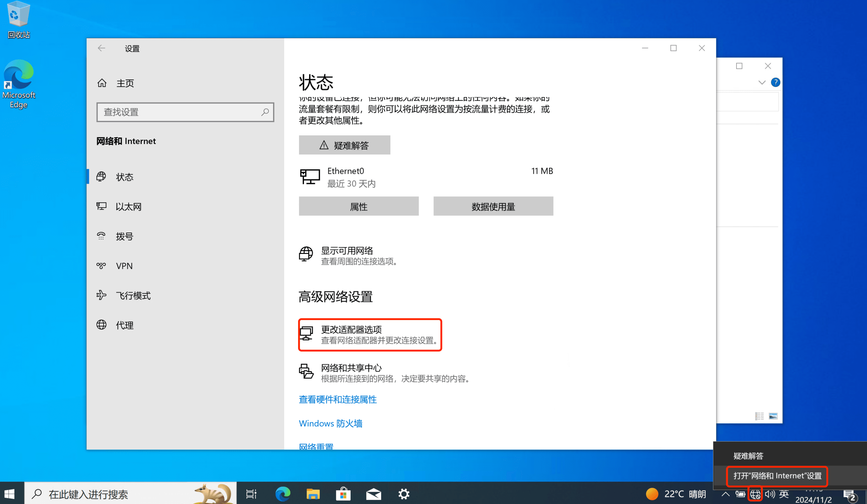Choose 打开"网络和Internet"设置 menu item
867x504 pixels.
[x=777, y=476]
